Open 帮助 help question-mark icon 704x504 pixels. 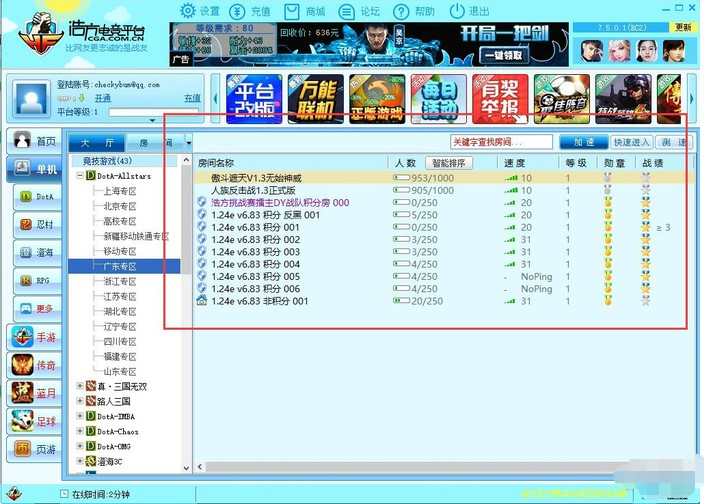[401, 11]
